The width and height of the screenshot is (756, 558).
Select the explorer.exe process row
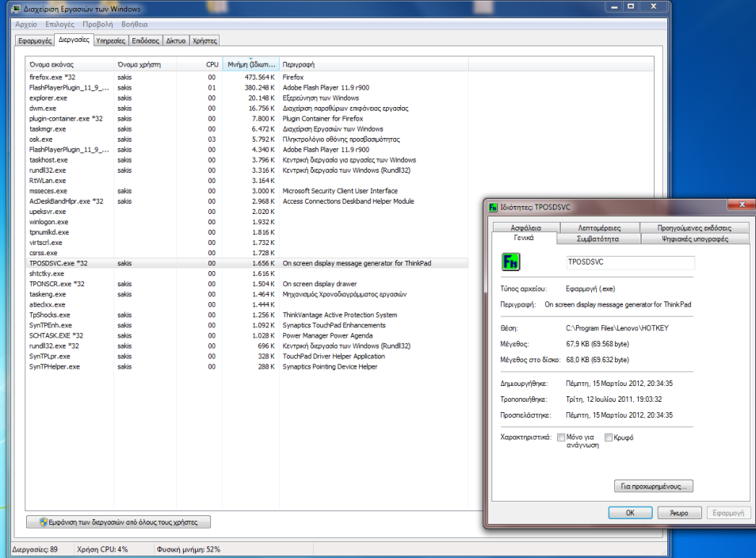[x=247, y=98]
